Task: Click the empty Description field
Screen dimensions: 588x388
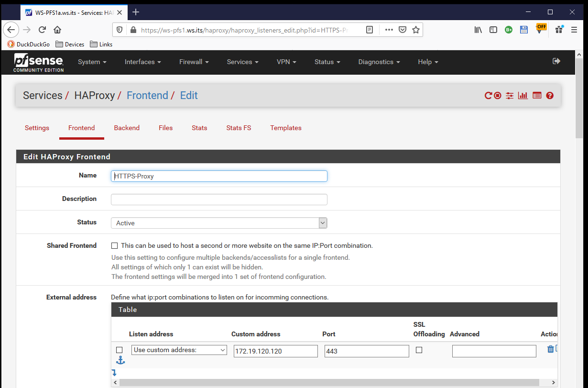Action: coord(219,200)
